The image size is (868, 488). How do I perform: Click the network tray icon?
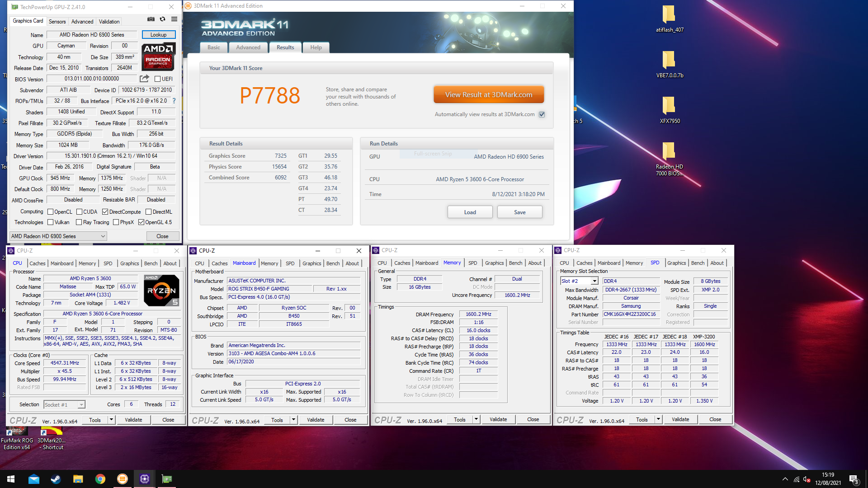tap(796, 479)
